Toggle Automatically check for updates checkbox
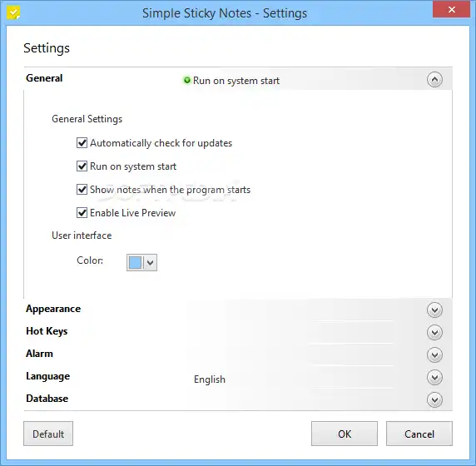 pos(82,142)
